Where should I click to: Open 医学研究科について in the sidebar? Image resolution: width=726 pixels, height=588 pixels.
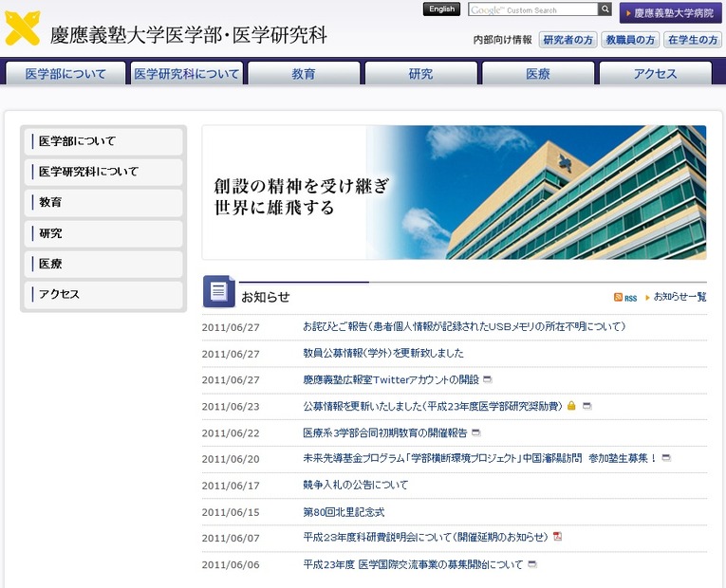(x=103, y=172)
